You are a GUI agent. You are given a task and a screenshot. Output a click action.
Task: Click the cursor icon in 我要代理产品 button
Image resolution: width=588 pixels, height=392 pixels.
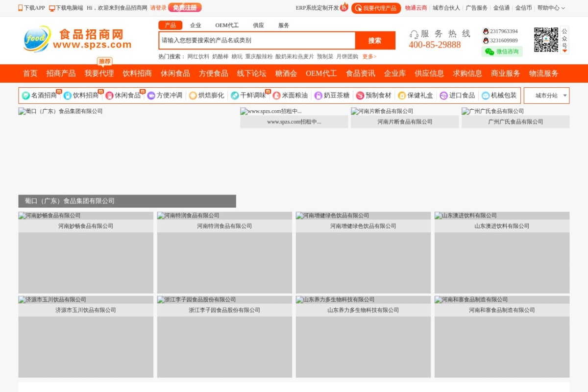(x=359, y=8)
